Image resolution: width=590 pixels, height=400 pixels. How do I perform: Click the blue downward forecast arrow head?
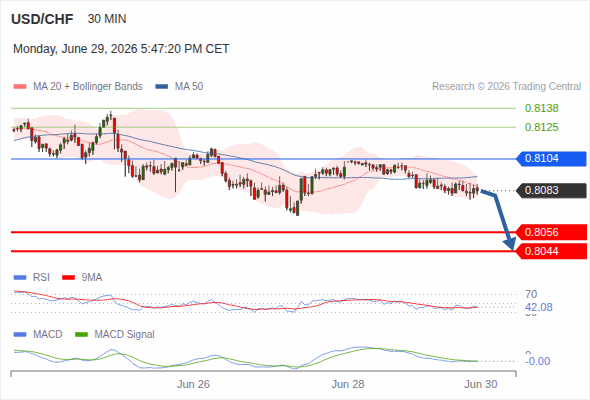510,243
